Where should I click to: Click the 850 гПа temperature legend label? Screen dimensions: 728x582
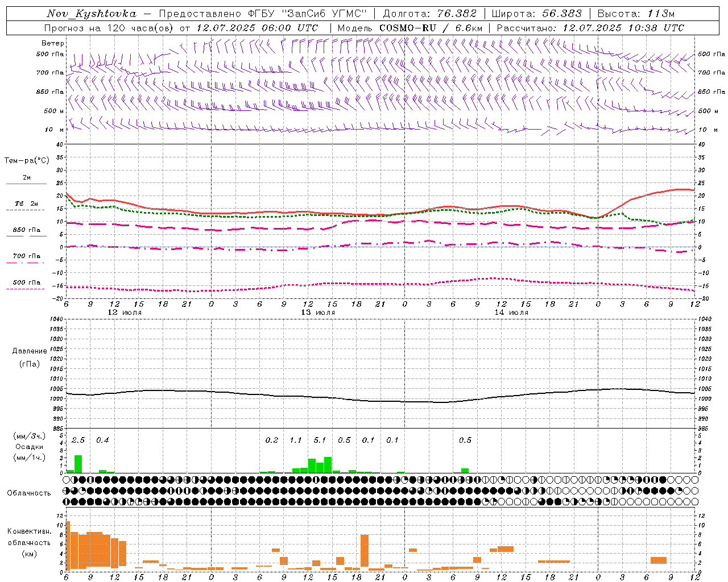coord(27,230)
